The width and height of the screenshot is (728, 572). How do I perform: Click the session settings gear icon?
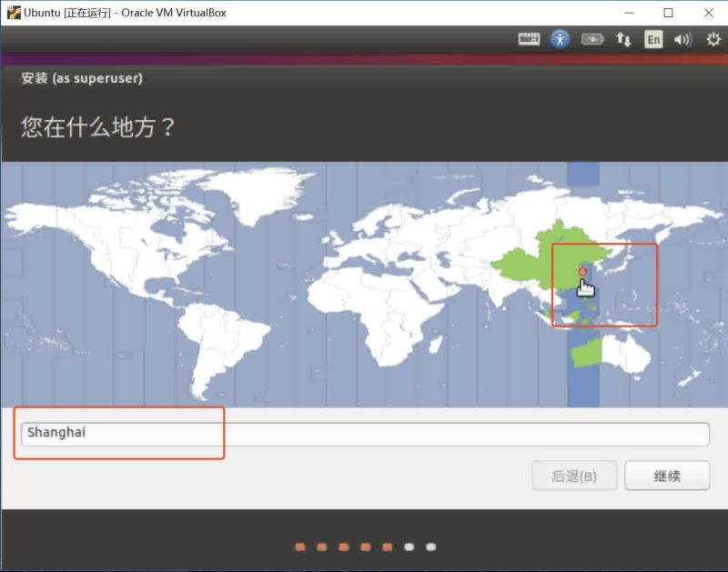coord(712,39)
